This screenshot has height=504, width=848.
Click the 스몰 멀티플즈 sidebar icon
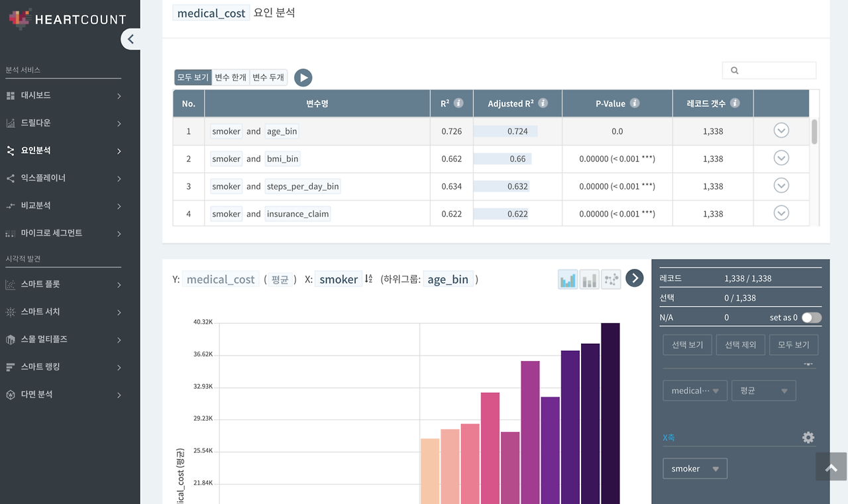(x=10, y=340)
